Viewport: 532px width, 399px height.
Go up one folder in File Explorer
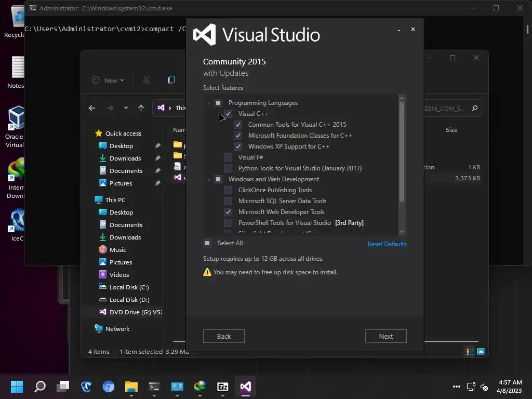coord(141,108)
